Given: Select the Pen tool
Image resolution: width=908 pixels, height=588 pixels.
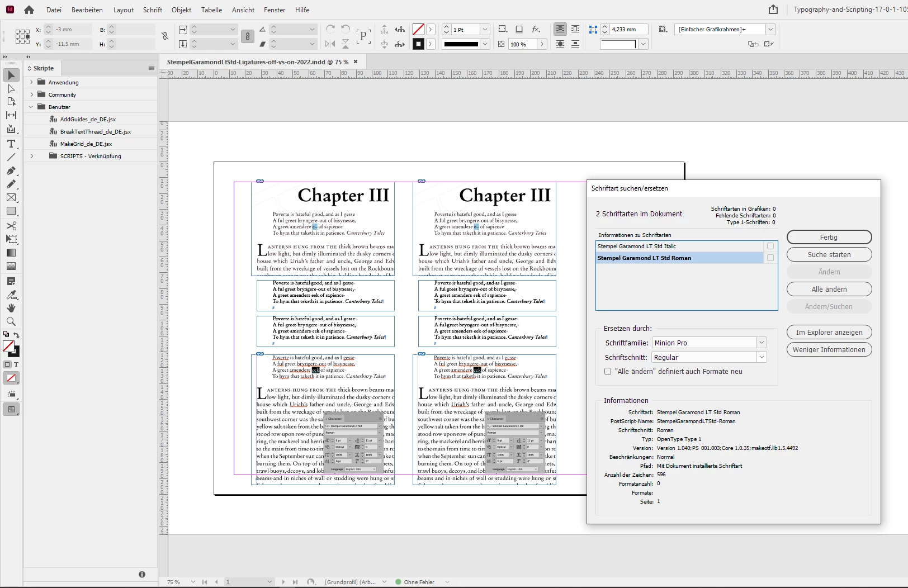Looking at the screenshot, I should pyautogui.click(x=11, y=170).
